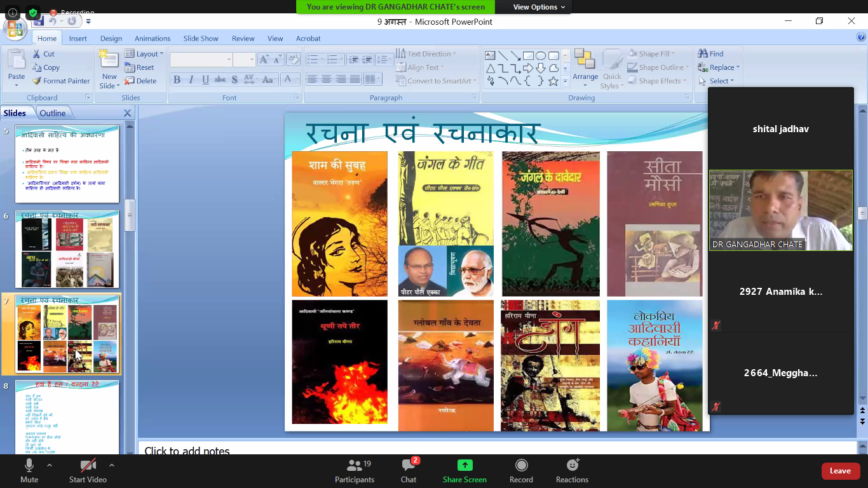Open the Animations ribbon tab
The width and height of the screenshot is (868, 488).
click(152, 38)
